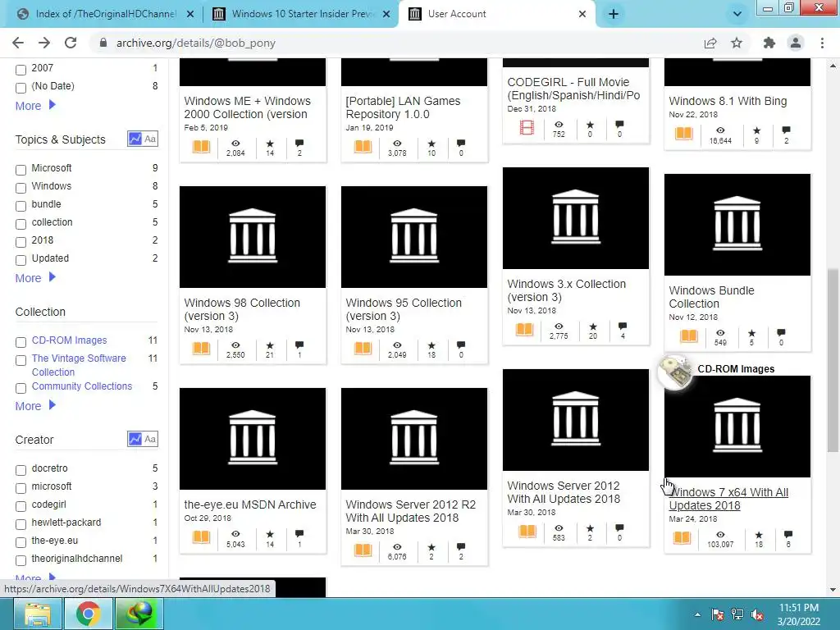Expand More under Topics & Subjects
Image resolution: width=840 pixels, height=630 pixels.
(35, 278)
